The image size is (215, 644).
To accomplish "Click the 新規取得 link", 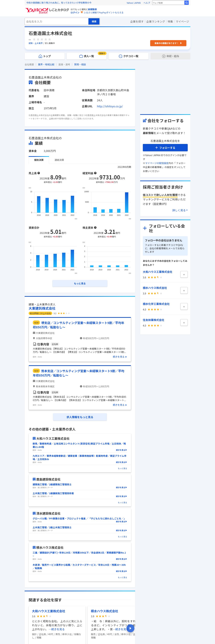I will (x=92, y=9).
